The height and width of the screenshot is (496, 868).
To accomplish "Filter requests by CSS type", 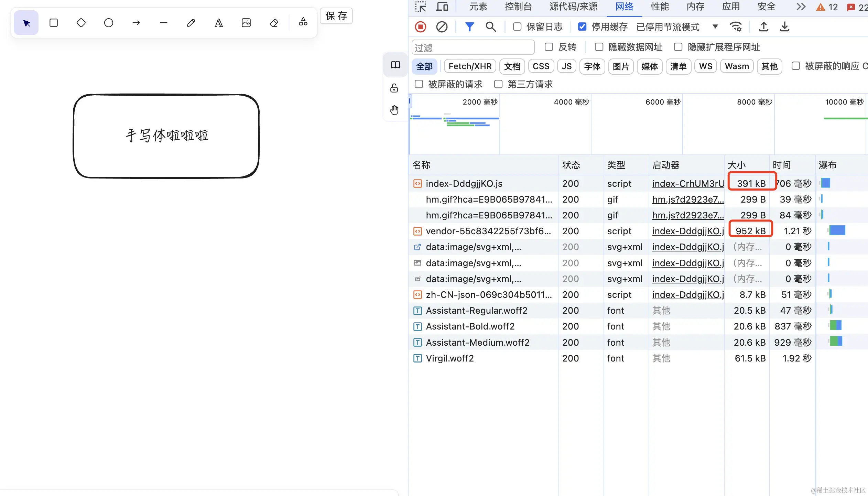I will [541, 66].
